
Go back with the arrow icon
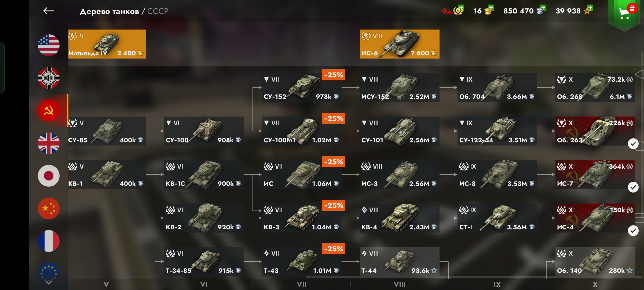(x=49, y=11)
